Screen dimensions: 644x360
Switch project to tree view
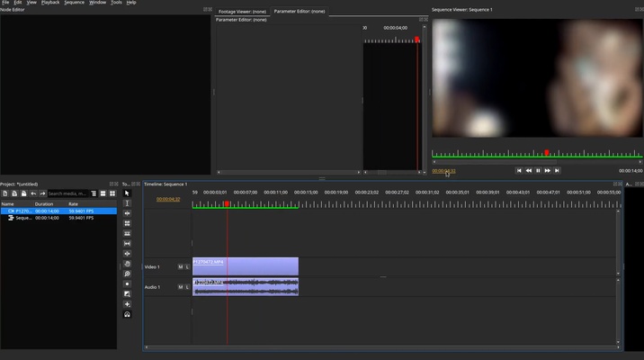[94, 193]
